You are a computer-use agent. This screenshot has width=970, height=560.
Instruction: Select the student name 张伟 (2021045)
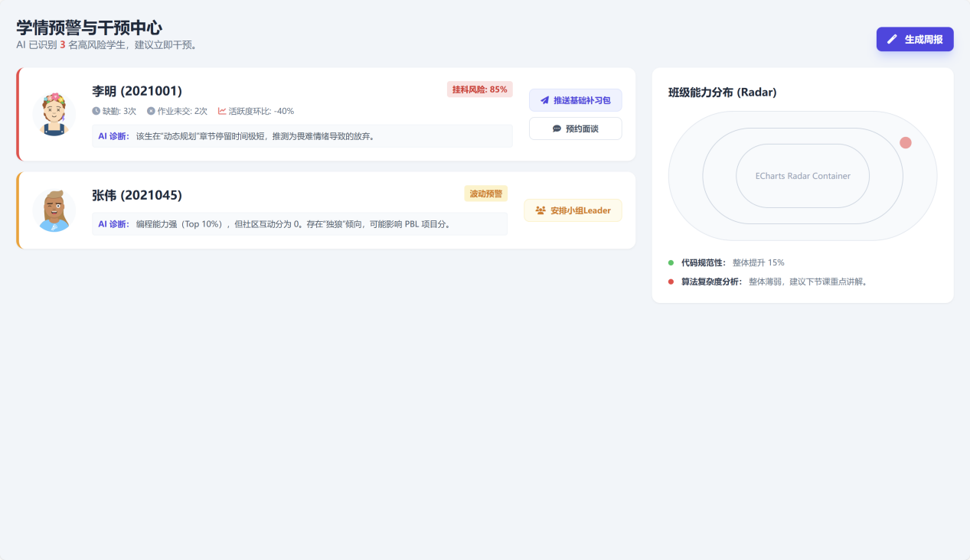click(137, 195)
